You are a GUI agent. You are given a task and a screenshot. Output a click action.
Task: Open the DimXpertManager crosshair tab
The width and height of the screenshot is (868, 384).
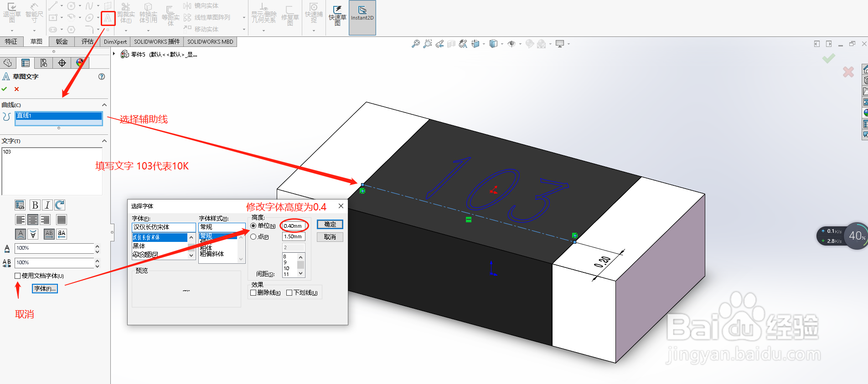[x=62, y=63]
